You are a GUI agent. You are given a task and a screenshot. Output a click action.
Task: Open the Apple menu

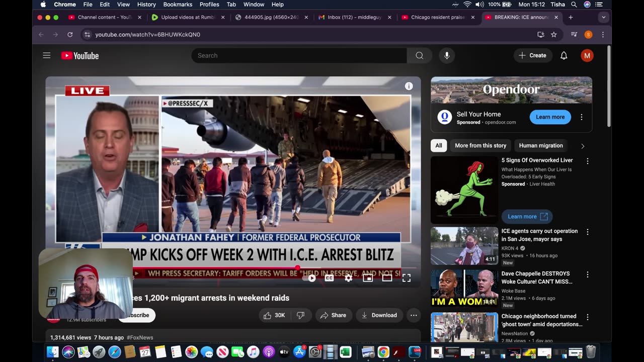pos(43,4)
